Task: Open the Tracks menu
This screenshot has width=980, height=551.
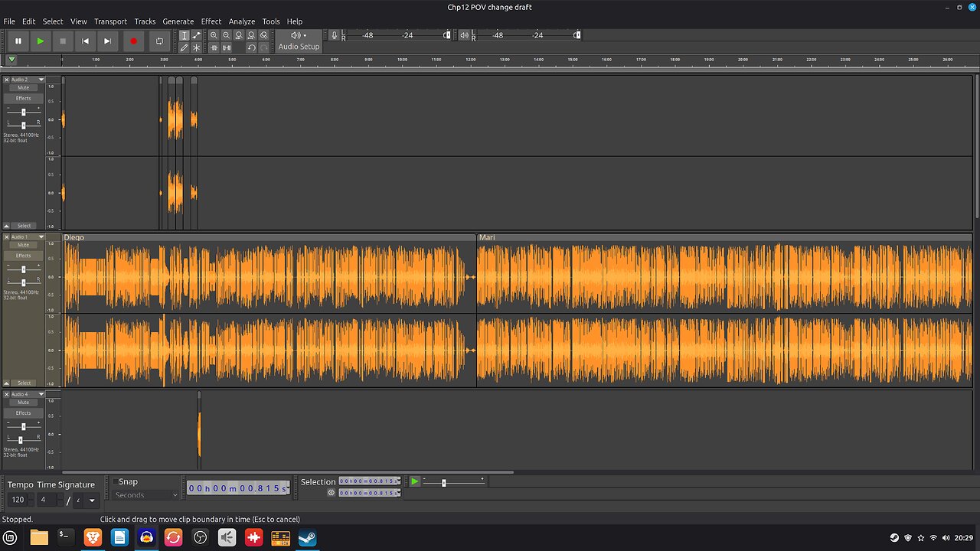Action: pos(145,21)
